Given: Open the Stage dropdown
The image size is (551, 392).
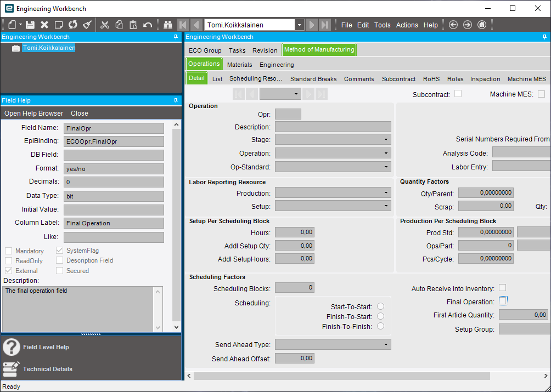Looking at the screenshot, I should [386, 139].
